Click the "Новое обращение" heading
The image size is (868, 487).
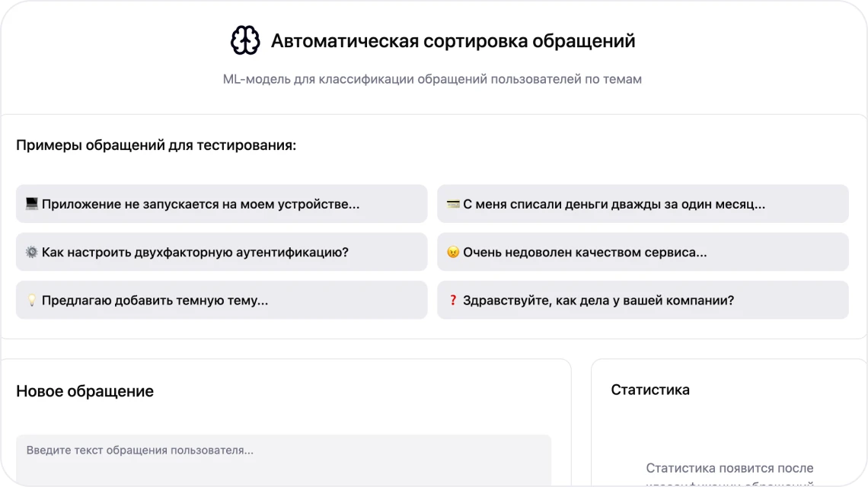click(x=85, y=391)
